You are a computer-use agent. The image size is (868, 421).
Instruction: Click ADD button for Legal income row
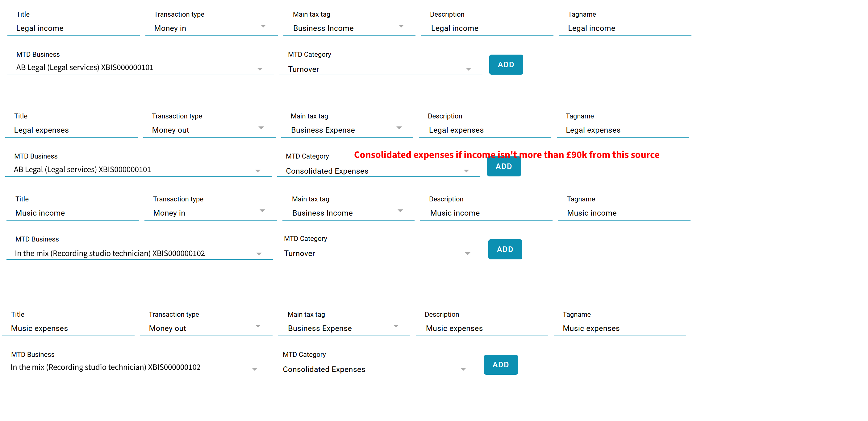[x=506, y=65]
